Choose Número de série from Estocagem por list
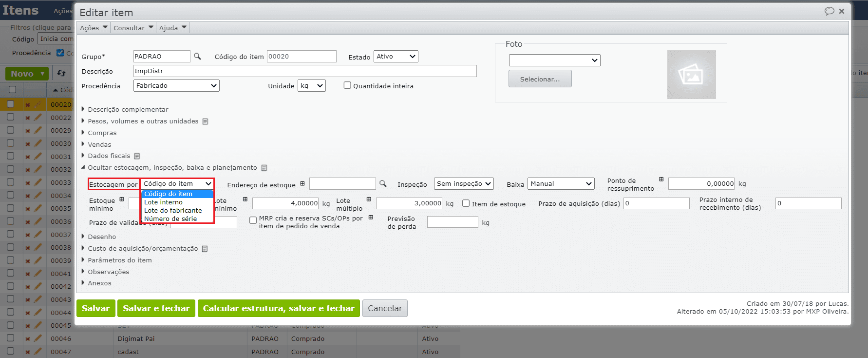Image resolution: width=868 pixels, height=358 pixels. tap(177, 219)
